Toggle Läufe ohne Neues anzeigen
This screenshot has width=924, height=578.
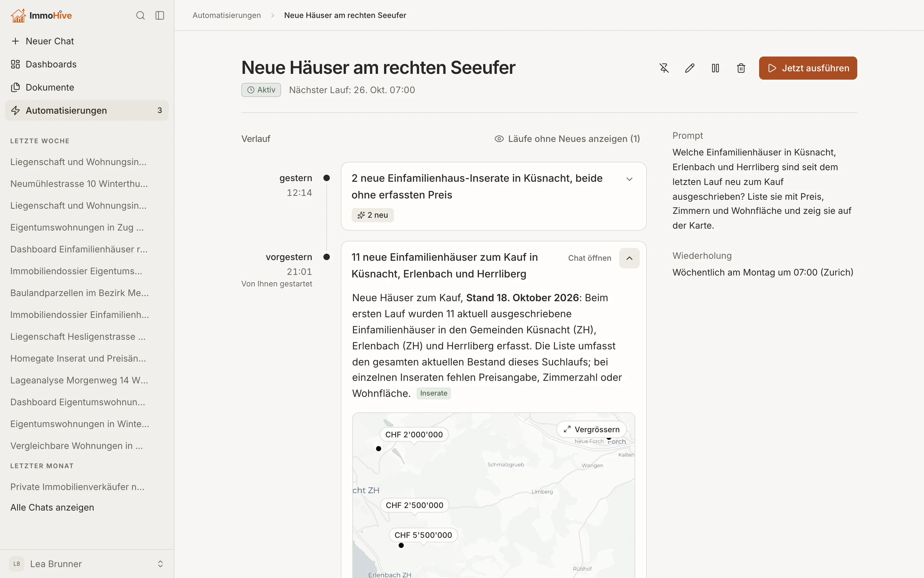(567, 139)
